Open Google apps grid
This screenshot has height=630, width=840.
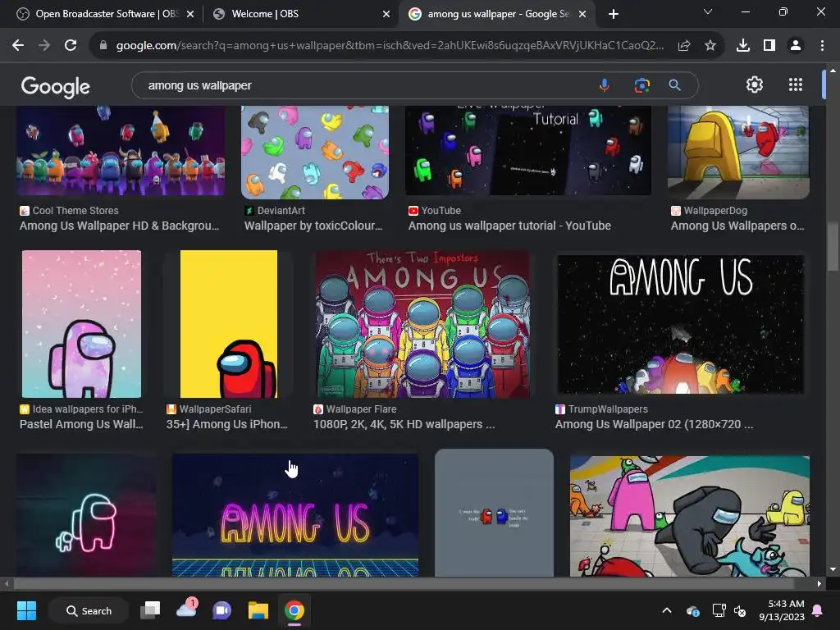point(796,84)
